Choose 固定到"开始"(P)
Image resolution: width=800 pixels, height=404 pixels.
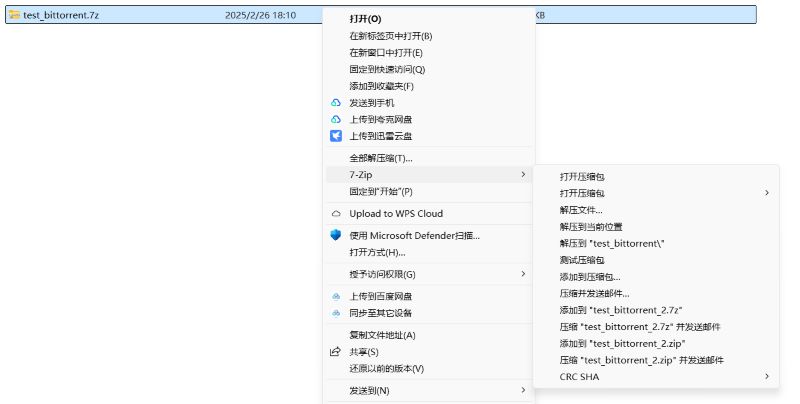coord(381,191)
